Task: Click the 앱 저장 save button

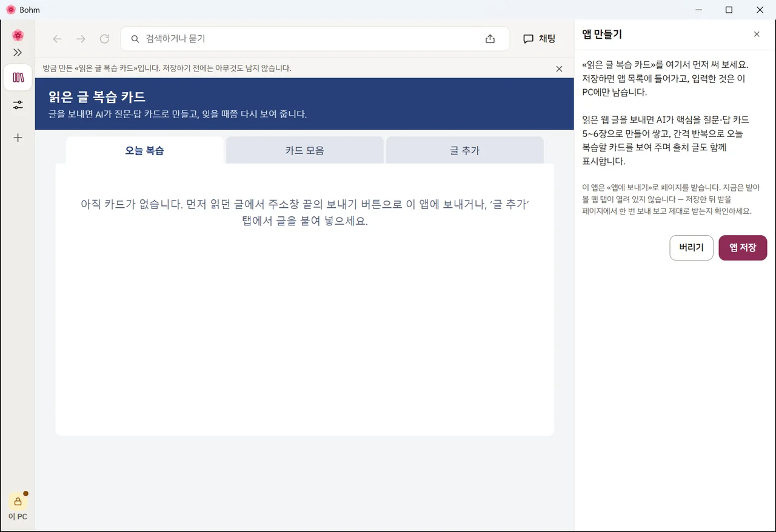Action: coord(743,248)
